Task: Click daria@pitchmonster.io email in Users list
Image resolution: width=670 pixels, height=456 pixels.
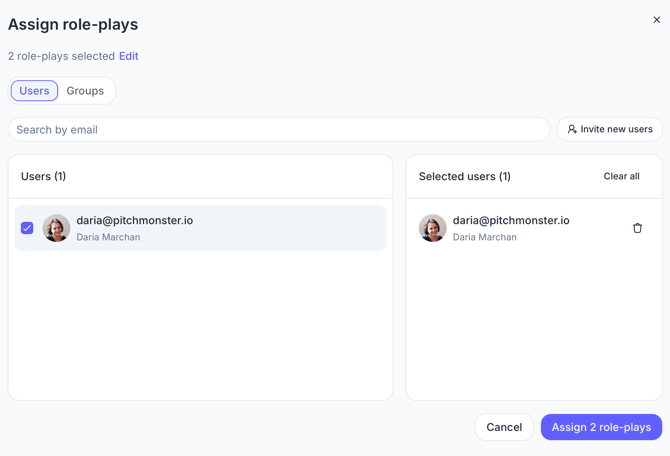Action: [135, 221]
